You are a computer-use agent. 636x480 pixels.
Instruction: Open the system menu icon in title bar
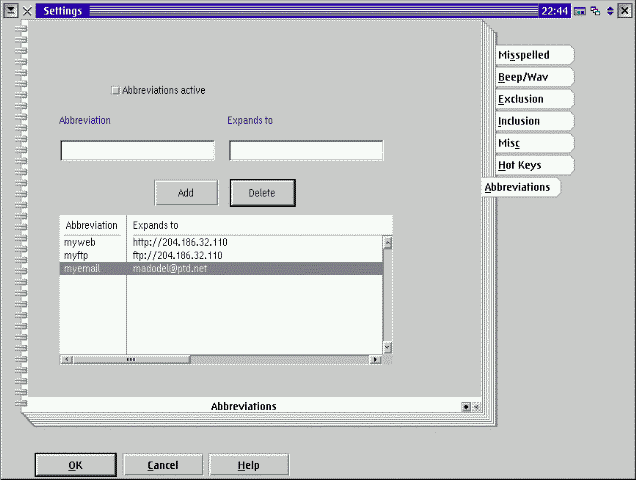click(x=9, y=10)
